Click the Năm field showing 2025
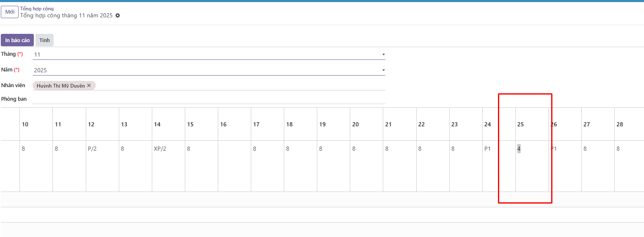Viewport: 644px width, 237px height. click(x=206, y=70)
